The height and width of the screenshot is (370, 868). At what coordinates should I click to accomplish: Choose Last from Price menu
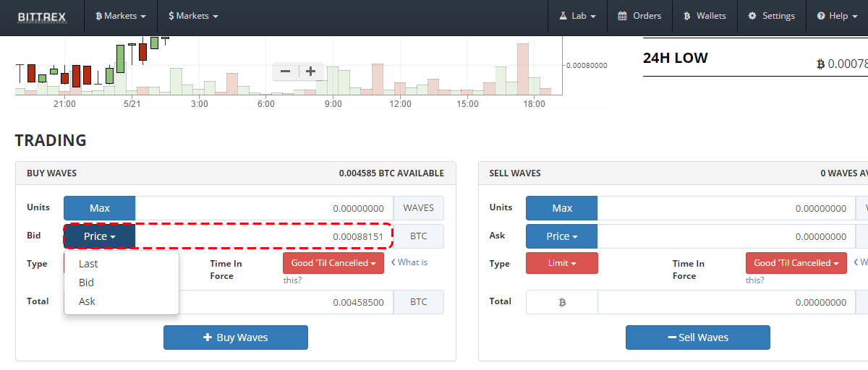[88, 264]
